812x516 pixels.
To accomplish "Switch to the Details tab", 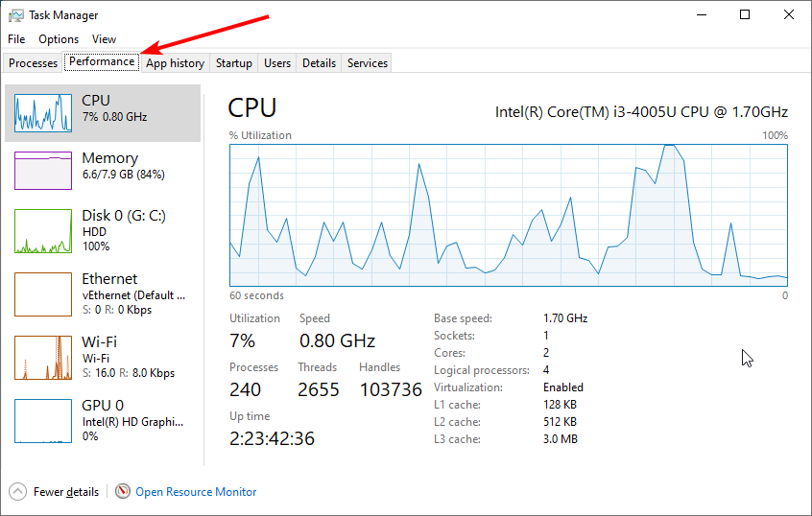I will [x=319, y=63].
